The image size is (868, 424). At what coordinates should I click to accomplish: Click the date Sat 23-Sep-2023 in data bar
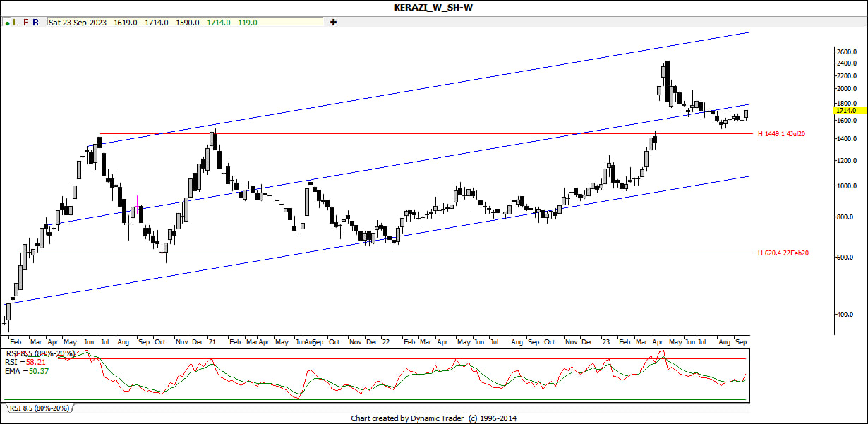(x=78, y=23)
